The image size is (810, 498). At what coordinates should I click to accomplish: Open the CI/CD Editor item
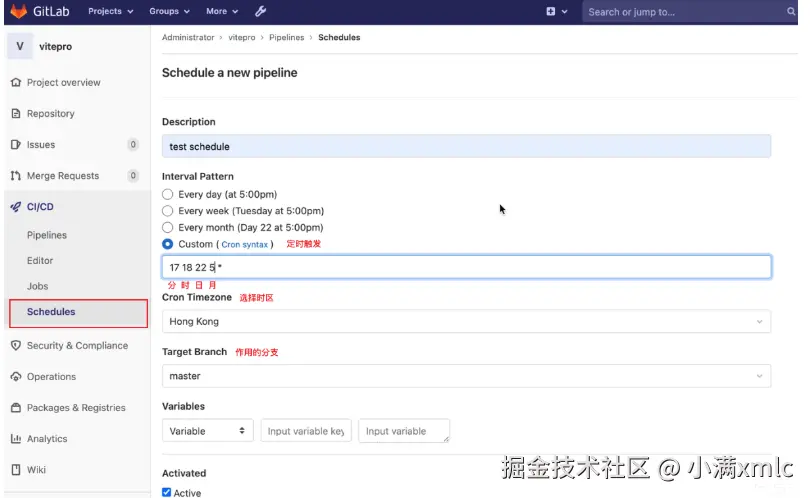pos(40,261)
